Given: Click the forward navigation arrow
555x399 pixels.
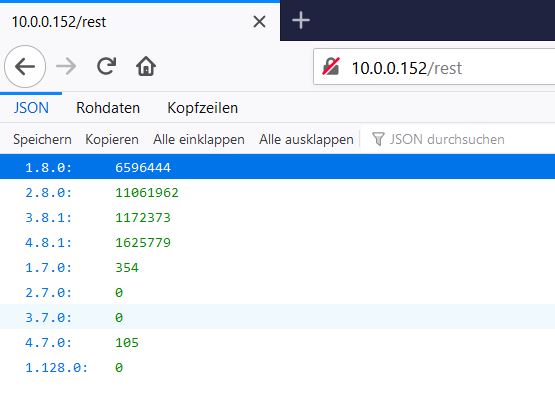Looking at the screenshot, I should pos(66,66).
